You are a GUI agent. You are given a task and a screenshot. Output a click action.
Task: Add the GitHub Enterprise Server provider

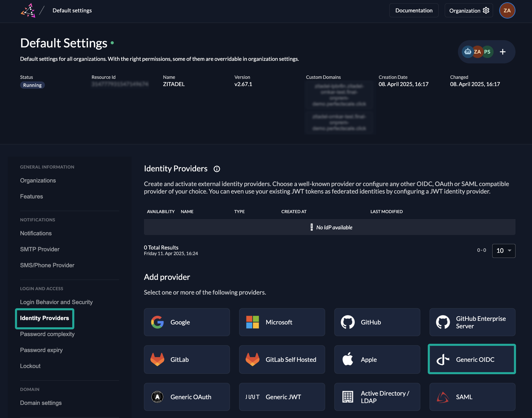click(472, 322)
